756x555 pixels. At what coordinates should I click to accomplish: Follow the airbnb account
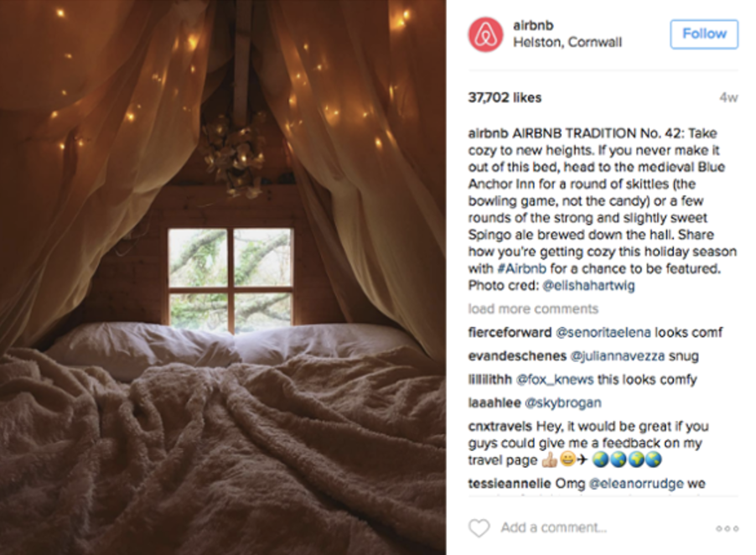704,34
